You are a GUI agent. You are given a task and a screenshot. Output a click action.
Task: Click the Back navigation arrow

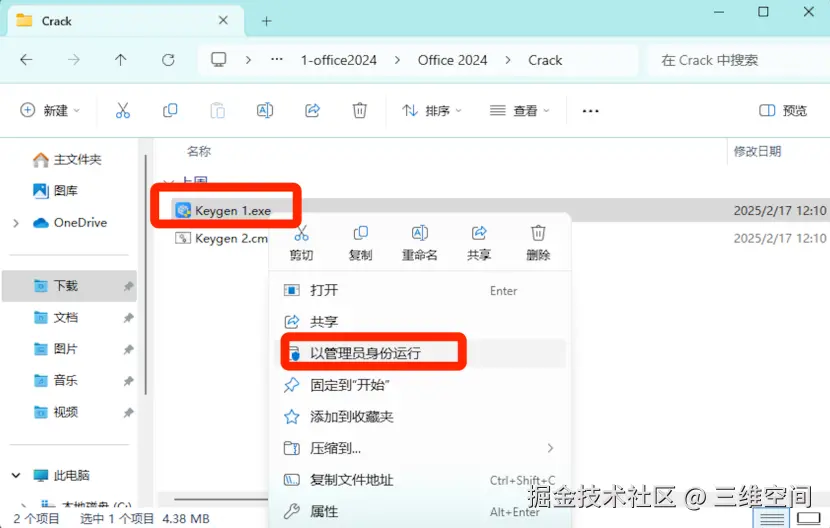point(26,60)
